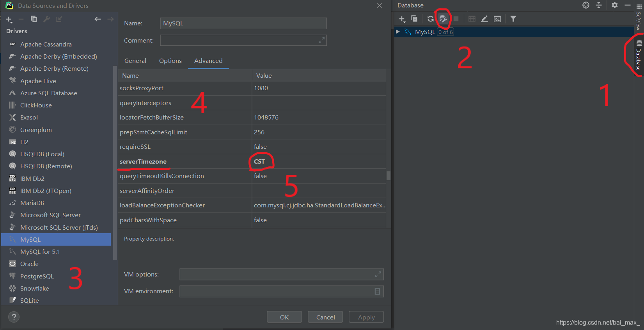Image resolution: width=644 pixels, height=330 pixels.
Task: Click the scroll-from-editor target icon in Database header
Action: pos(586,5)
